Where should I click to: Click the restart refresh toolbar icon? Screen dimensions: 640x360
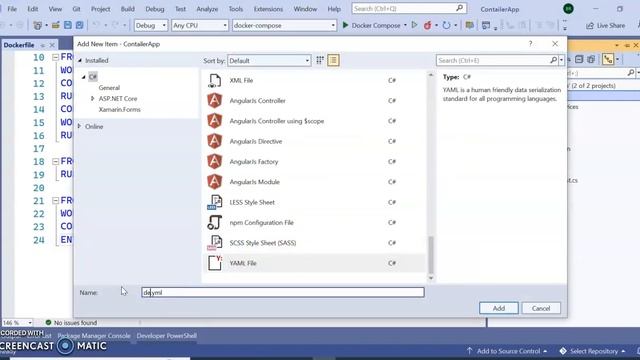click(x=446, y=25)
